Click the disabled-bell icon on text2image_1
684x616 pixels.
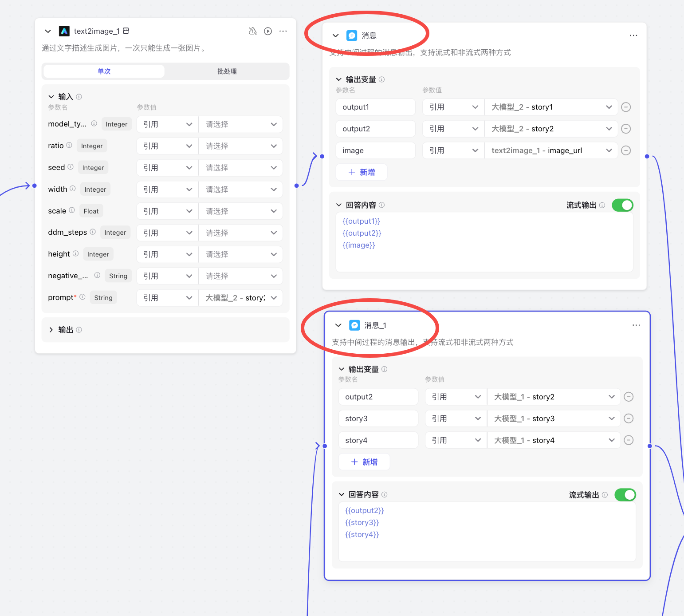click(252, 31)
